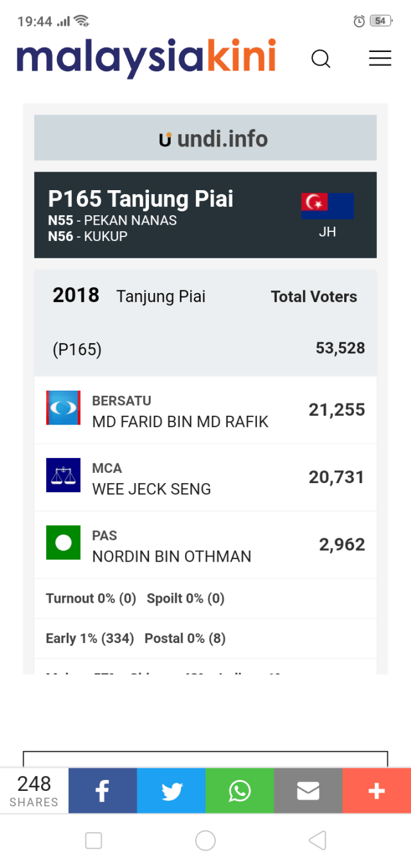Open the hamburger navigation menu

point(380,58)
